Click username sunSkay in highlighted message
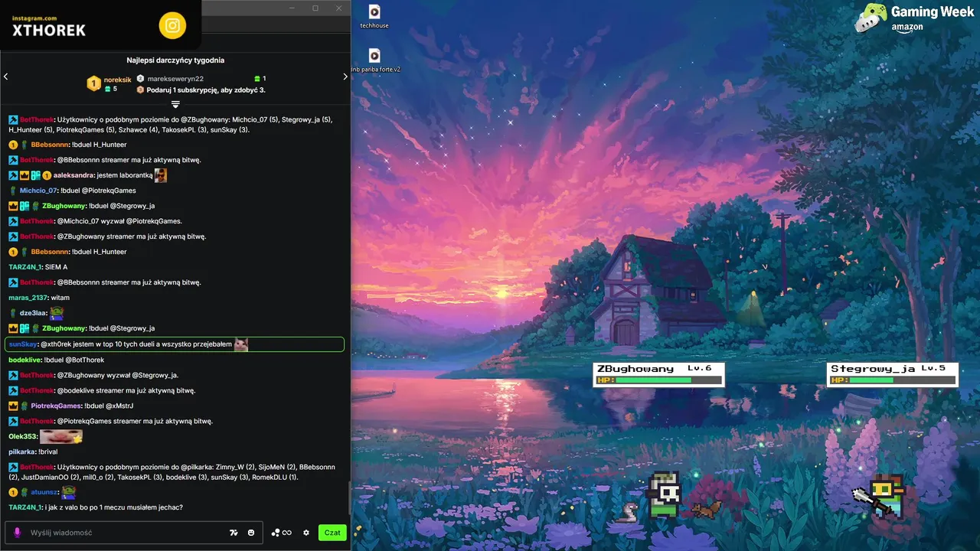The image size is (980, 551). tap(23, 344)
